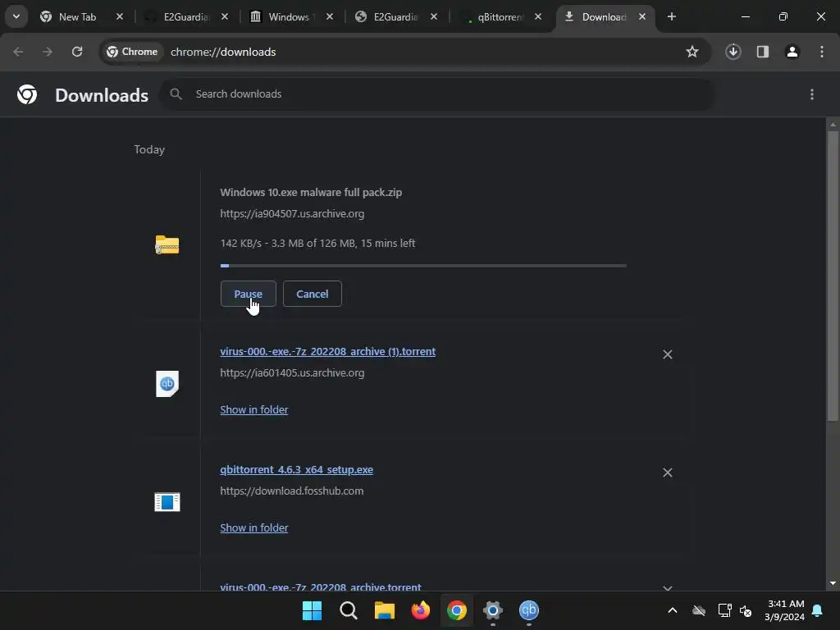Click the search magnifier icon in Downloads
The image size is (840, 630).
pos(176,94)
